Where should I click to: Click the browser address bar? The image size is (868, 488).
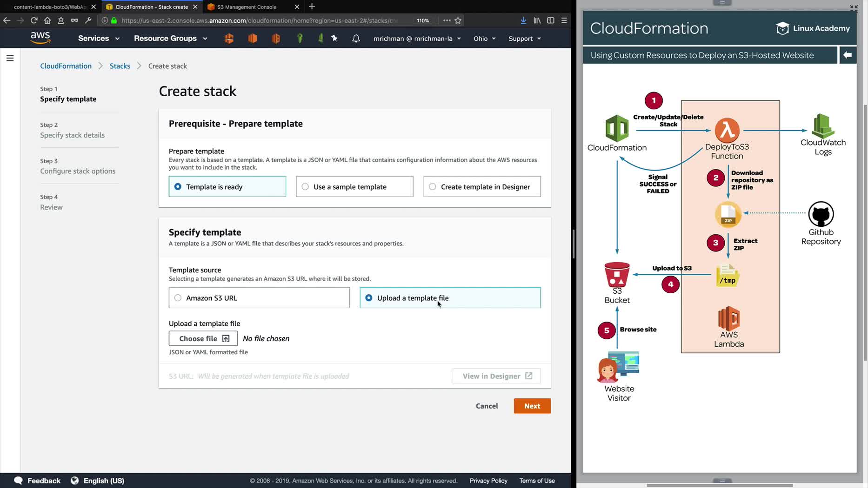[260, 20]
